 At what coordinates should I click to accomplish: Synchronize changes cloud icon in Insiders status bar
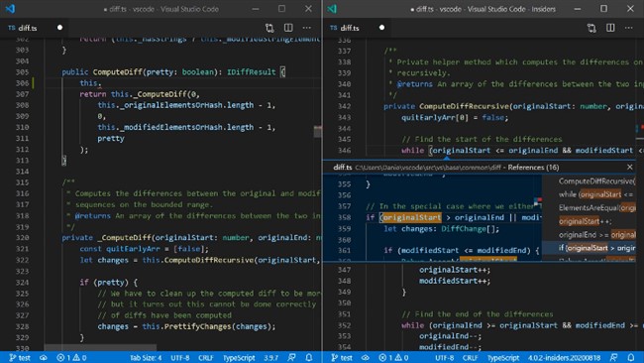coord(366,358)
